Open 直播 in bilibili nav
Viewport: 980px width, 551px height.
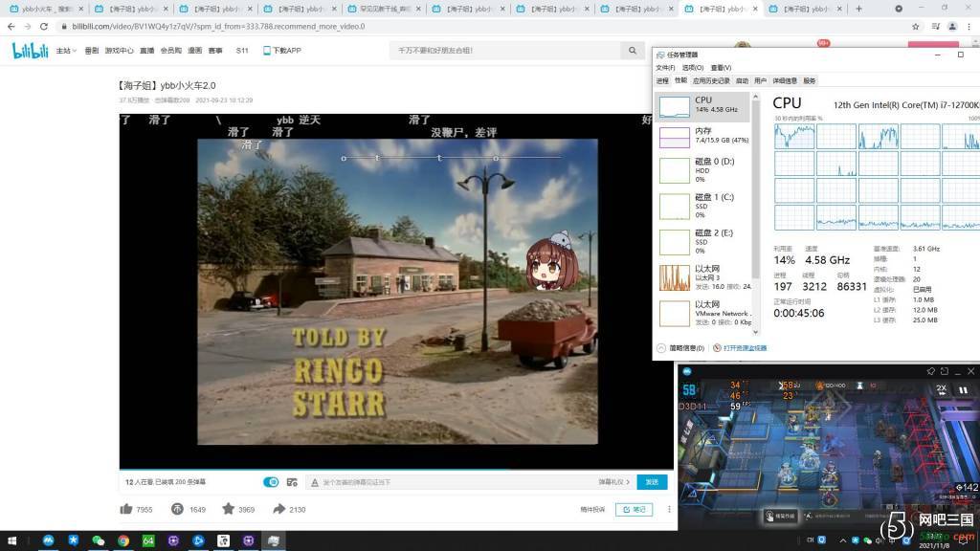tap(146, 51)
